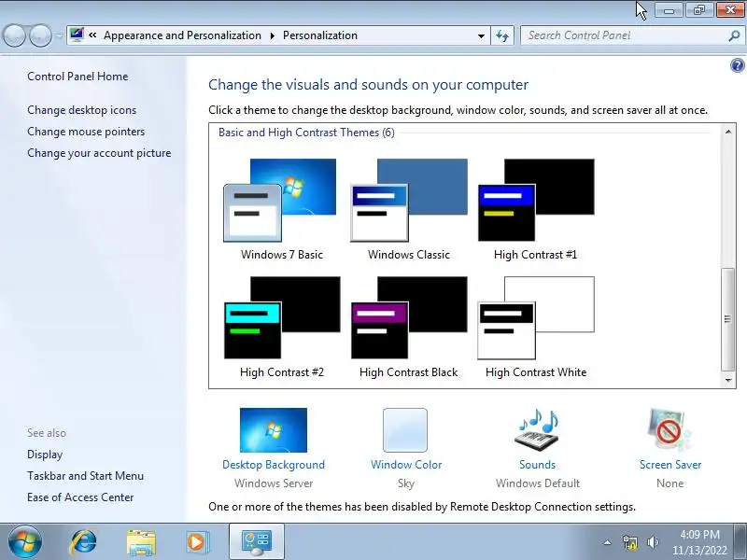Open the Desktop Background icon
Image resolution: width=747 pixels, height=560 pixels.
click(x=274, y=430)
